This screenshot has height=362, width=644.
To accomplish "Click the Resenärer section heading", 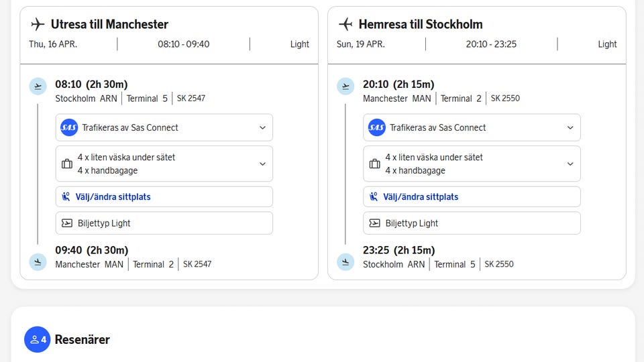I will point(82,340).
